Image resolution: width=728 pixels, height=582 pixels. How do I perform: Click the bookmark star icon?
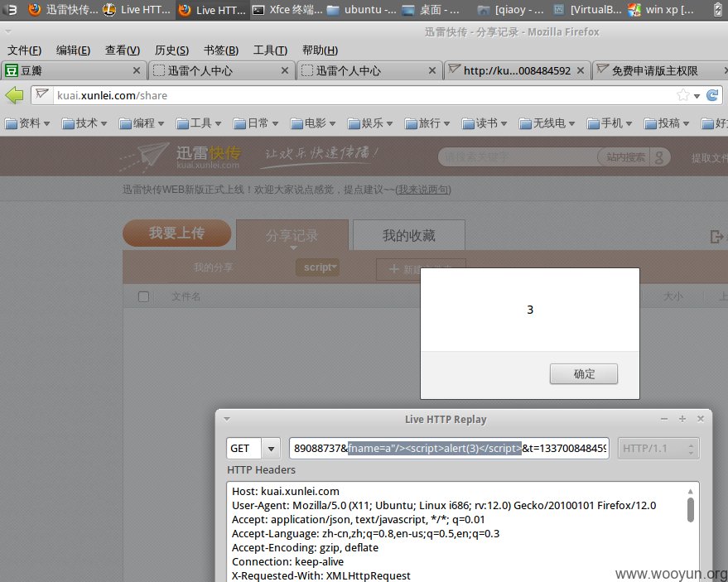(683, 95)
